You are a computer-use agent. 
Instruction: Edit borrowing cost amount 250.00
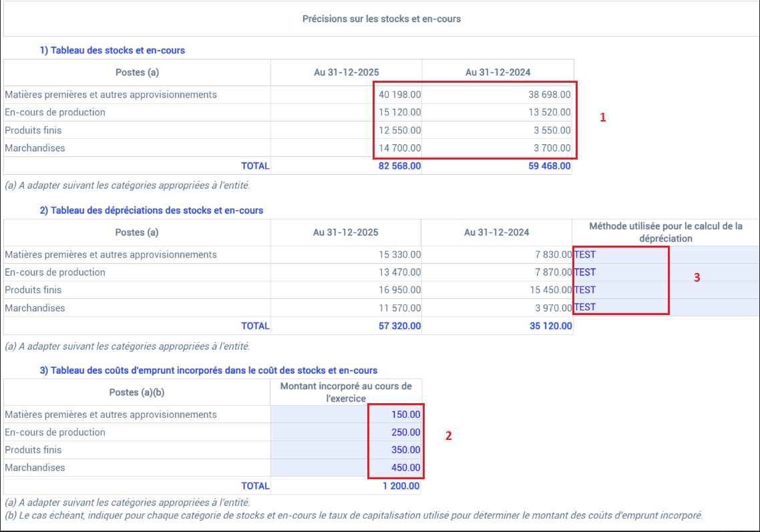tap(346, 432)
